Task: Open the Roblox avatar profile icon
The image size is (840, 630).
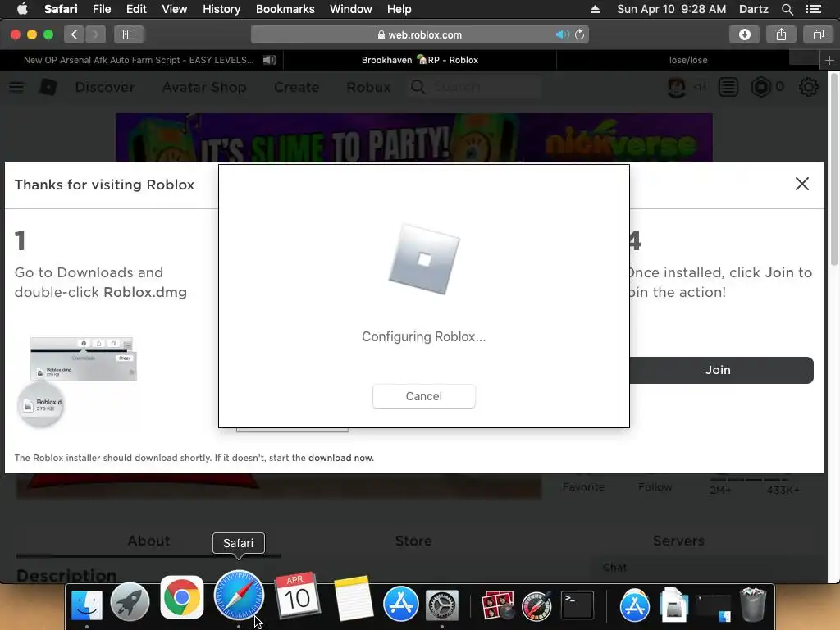Action: (677, 87)
